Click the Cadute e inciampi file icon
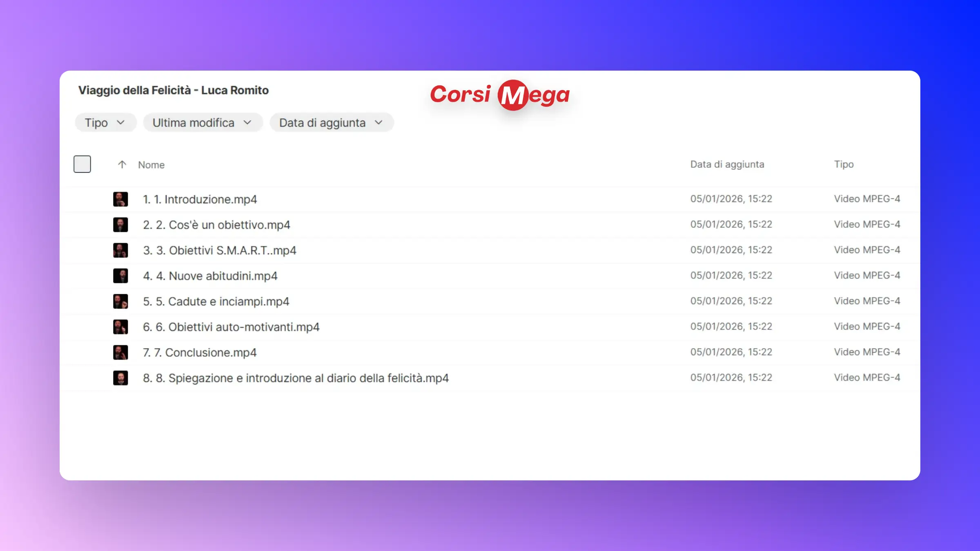The width and height of the screenshot is (980, 551). [120, 301]
